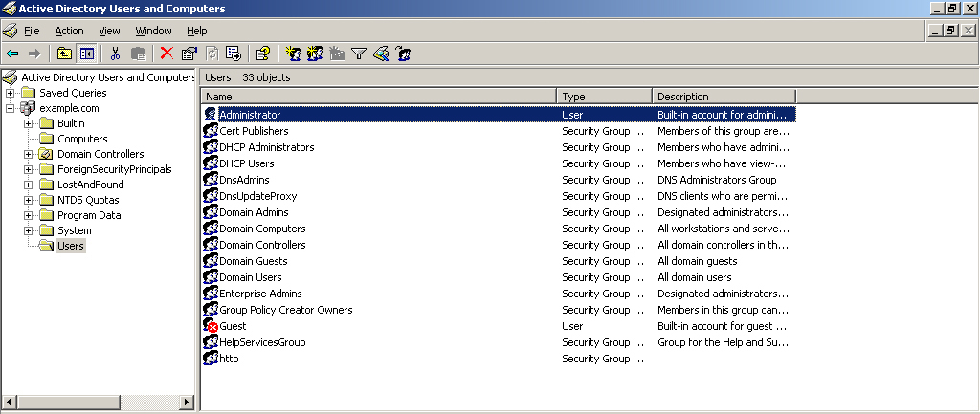Open the Action menu
The width and height of the screenshot is (980, 414).
(x=69, y=31)
